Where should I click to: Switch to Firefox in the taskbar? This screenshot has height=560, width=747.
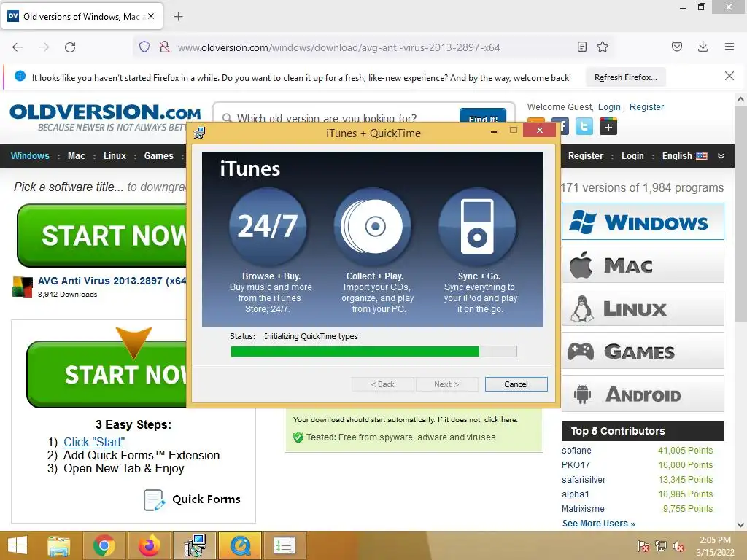coord(149,545)
